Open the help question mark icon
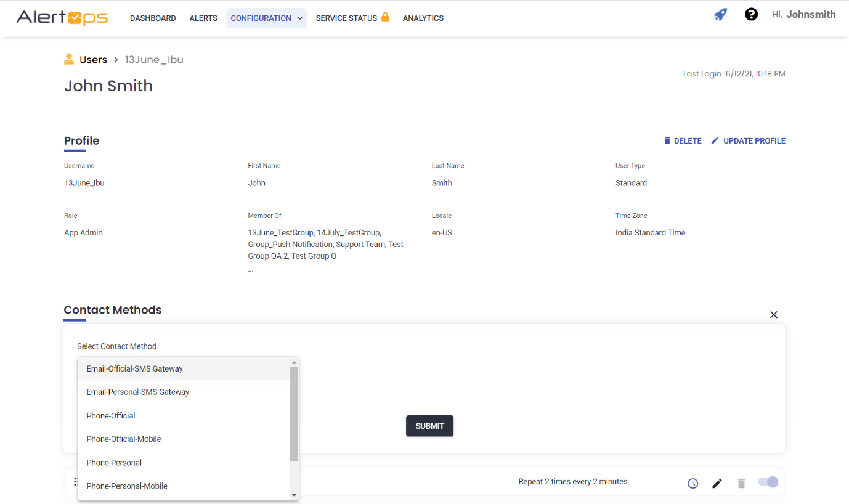 point(751,15)
